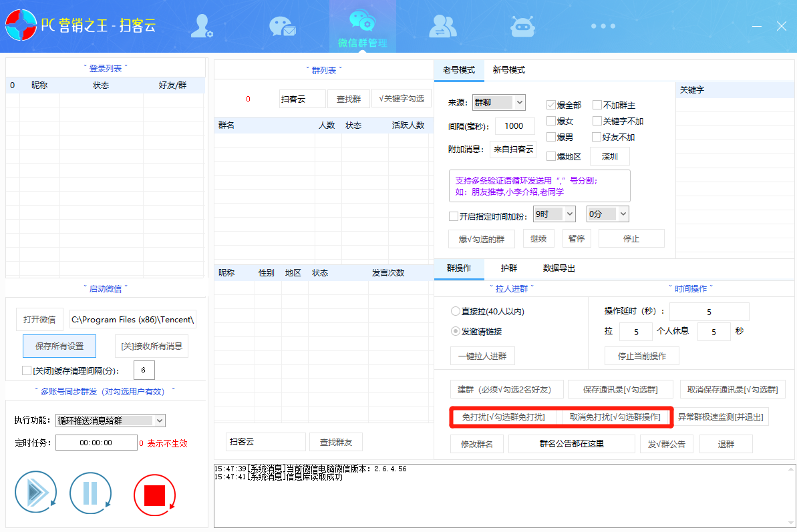Enable the 爆女 checkbox
Viewport: 797px width, 532px height.
(551, 121)
